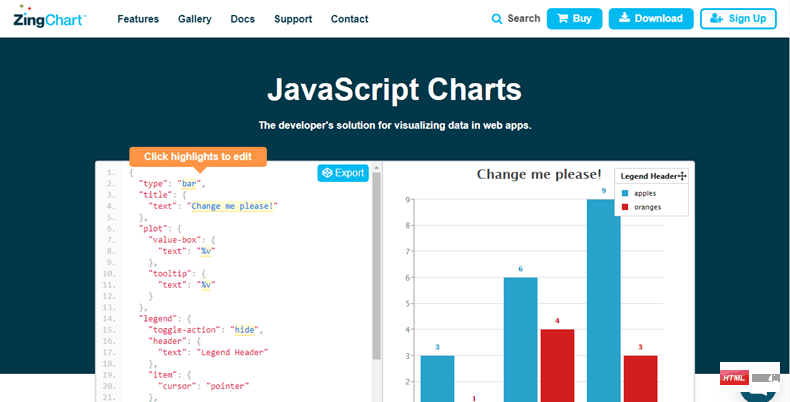The width and height of the screenshot is (790, 402).
Task: Click the download arrow icon
Action: click(624, 18)
